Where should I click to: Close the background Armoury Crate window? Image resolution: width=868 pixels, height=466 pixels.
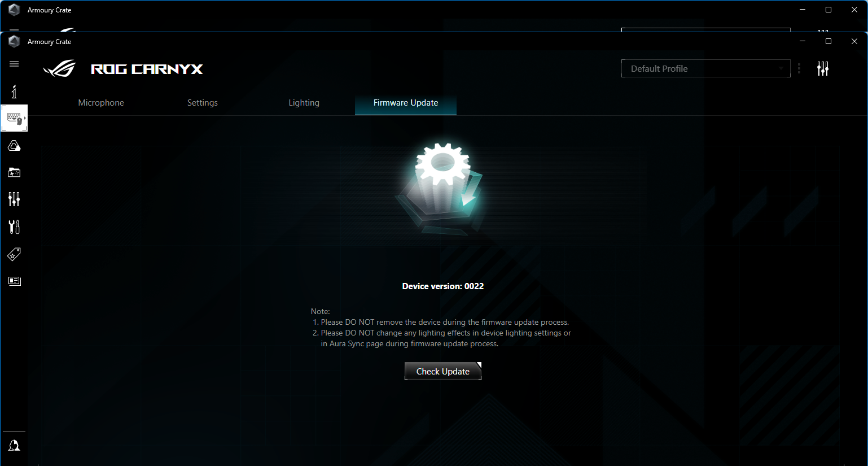pyautogui.click(x=854, y=10)
